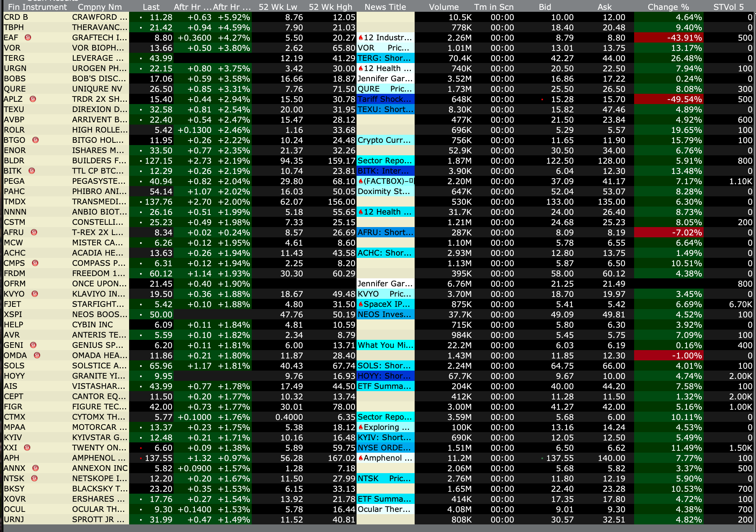Click the SX icon next to XXI
Image resolution: width=756 pixels, height=532 pixels.
tap(27, 448)
